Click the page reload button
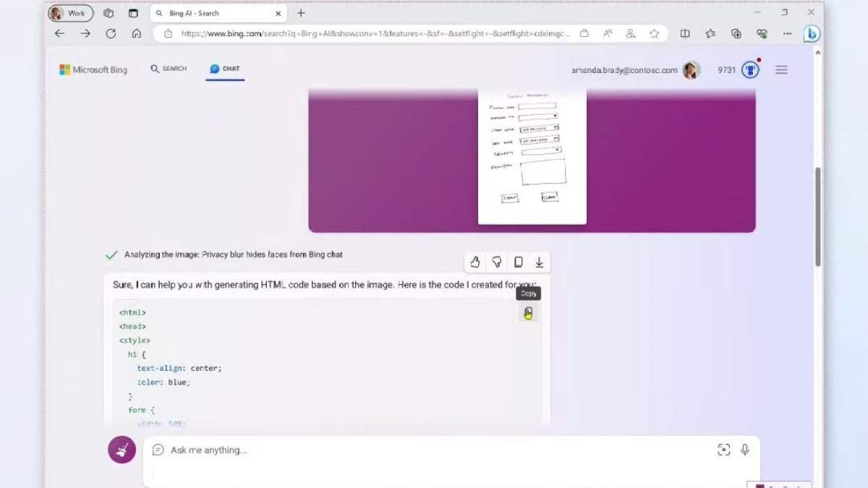Viewport: 868px width, 488px height. pyautogui.click(x=111, y=33)
